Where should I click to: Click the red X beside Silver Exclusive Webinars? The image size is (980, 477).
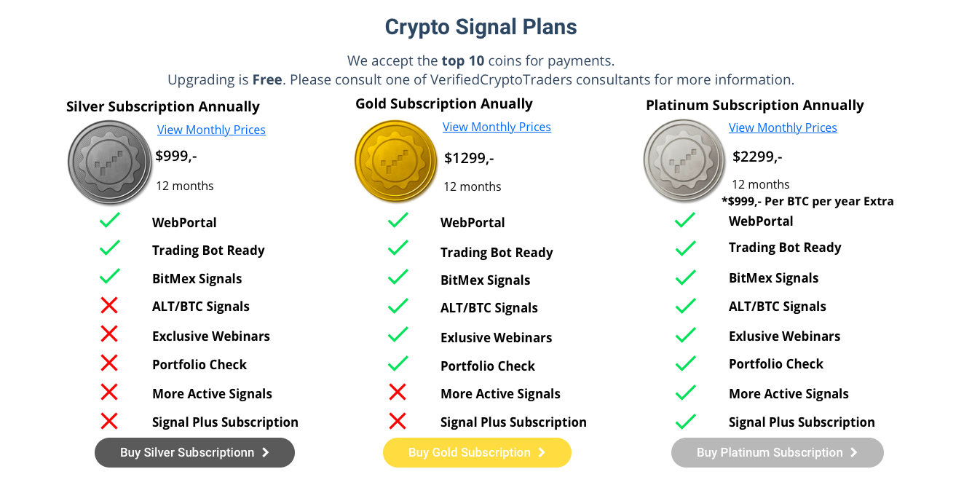tap(109, 334)
